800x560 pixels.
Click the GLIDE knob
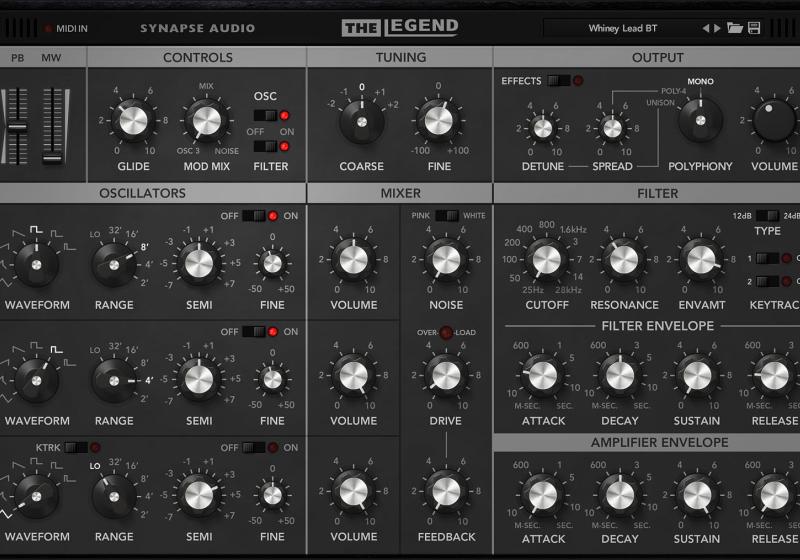pos(133,121)
